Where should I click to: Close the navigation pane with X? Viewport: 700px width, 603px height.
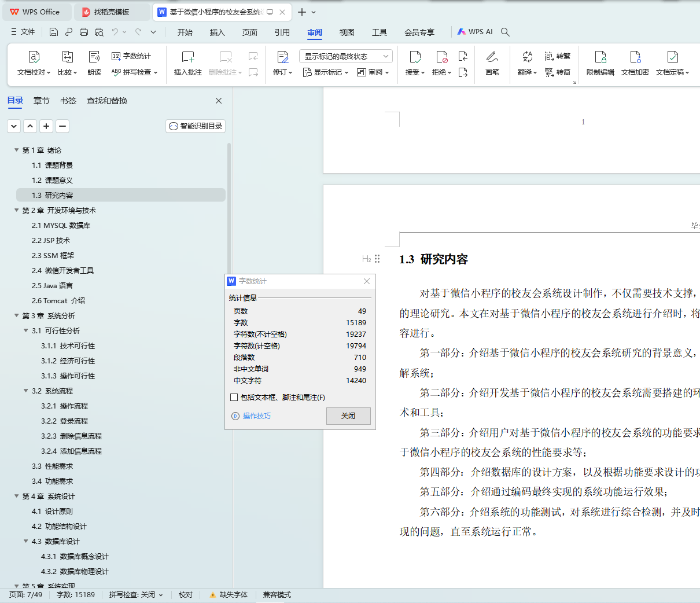(219, 101)
